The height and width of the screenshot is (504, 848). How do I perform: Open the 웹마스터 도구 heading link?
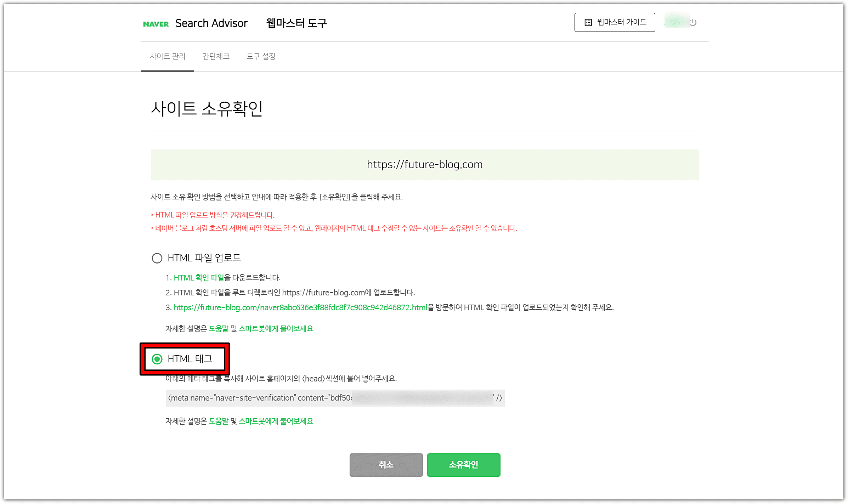[296, 23]
